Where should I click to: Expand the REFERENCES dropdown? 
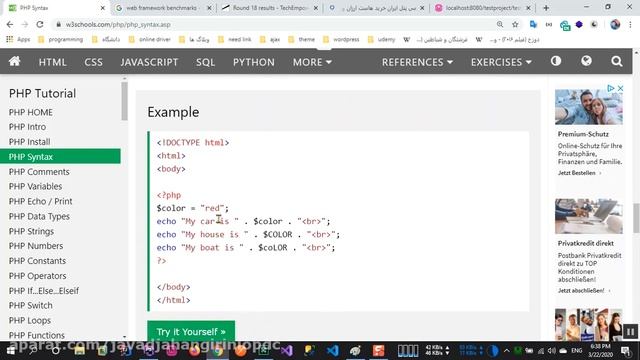click(x=417, y=62)
